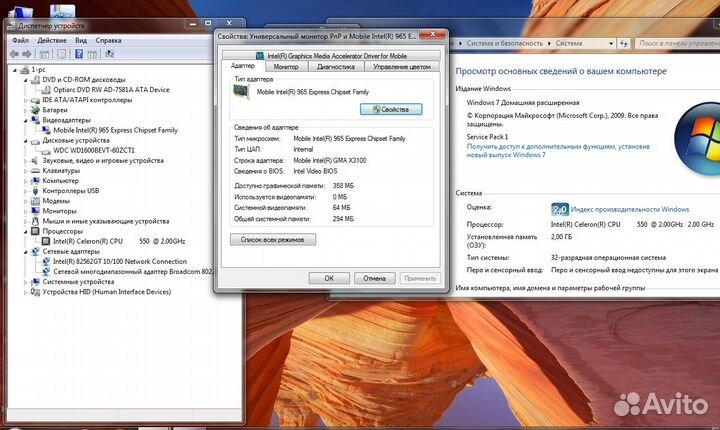Expand the Мониторы node
Image resolution: width=720 pixels, height=430 pixels.
point(26,211)
